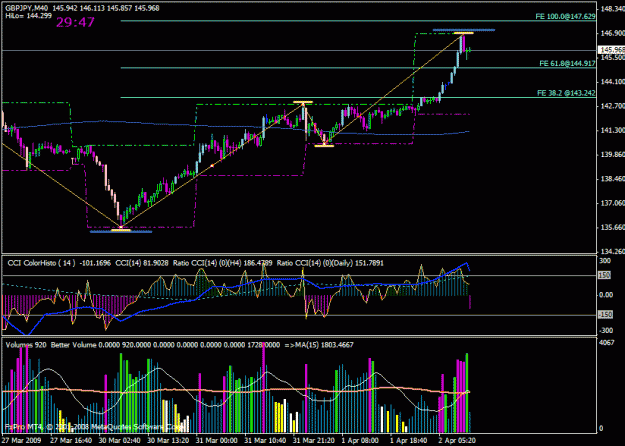
Task: Click the 27 Mar 2009 date on time axis
Action: tap(20, 441)
